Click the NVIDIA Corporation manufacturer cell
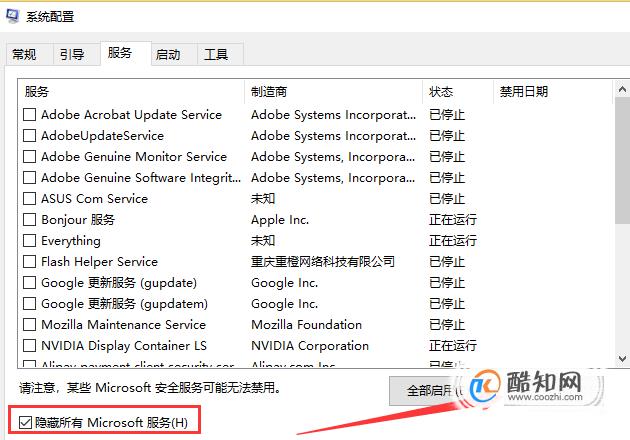The height and width of the screenshot is (440, 630). pyautogui.click(x=310, y=345)
